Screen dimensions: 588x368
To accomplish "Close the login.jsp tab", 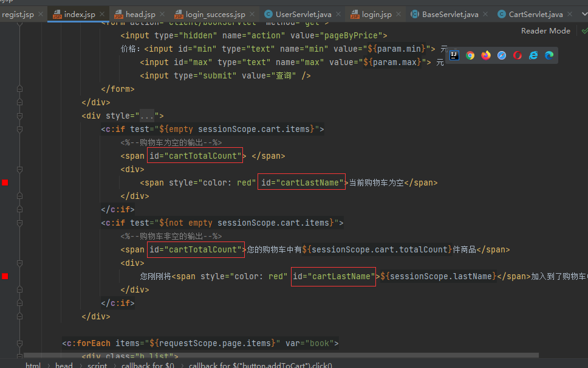I will tap(398, 14).
